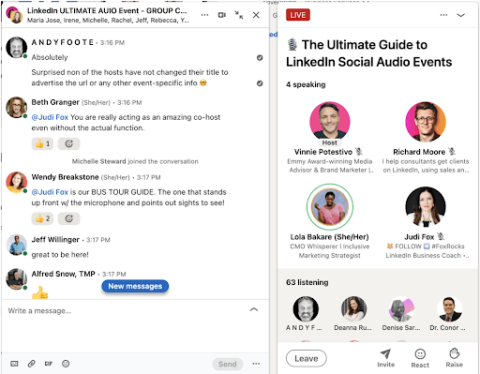The width and height of the screenshot is (480, 374).
Task: Click 'Judi Fox' speaker name
Action: (419, 237)
